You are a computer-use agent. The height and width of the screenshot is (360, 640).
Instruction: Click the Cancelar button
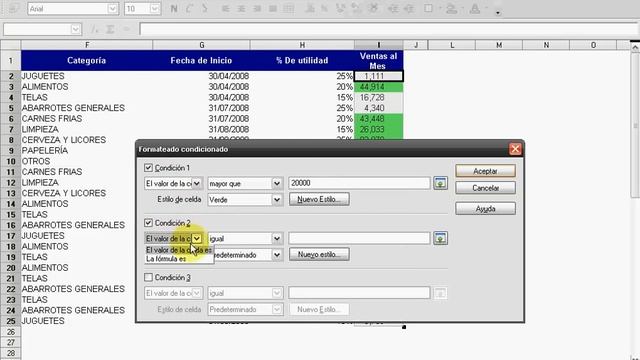click(485, 188)
